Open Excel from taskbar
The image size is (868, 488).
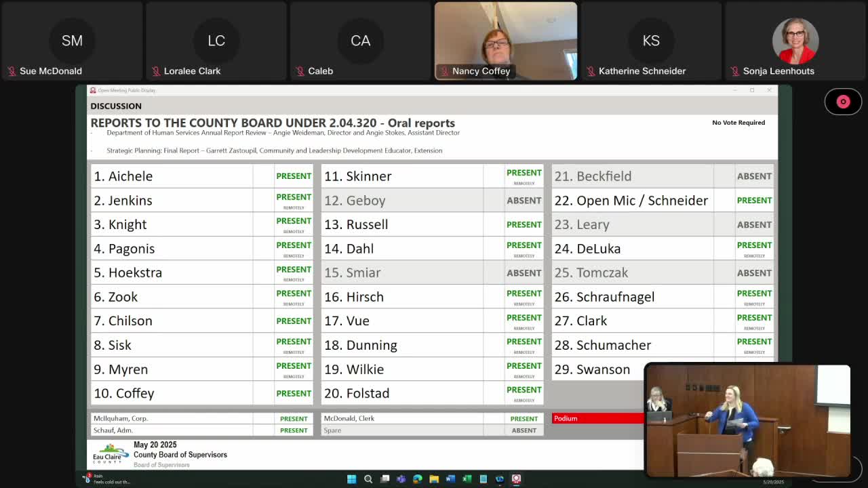click(467, 479)
